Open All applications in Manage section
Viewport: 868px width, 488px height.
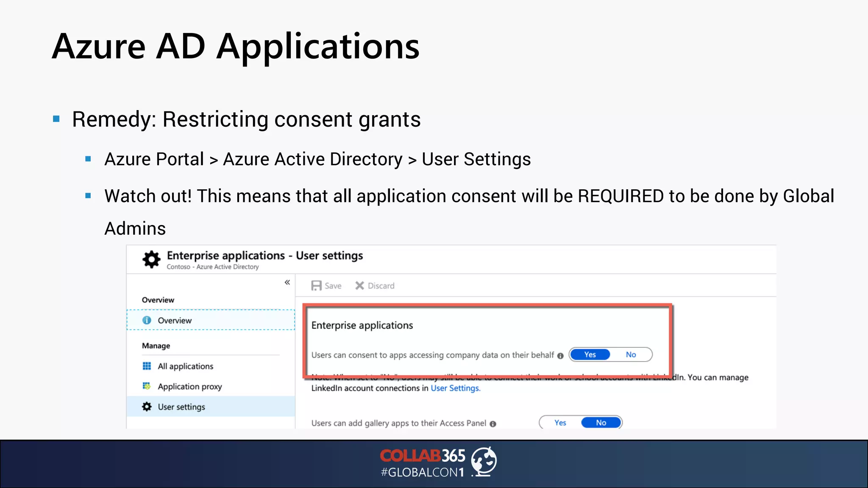(x=211, y=366)
